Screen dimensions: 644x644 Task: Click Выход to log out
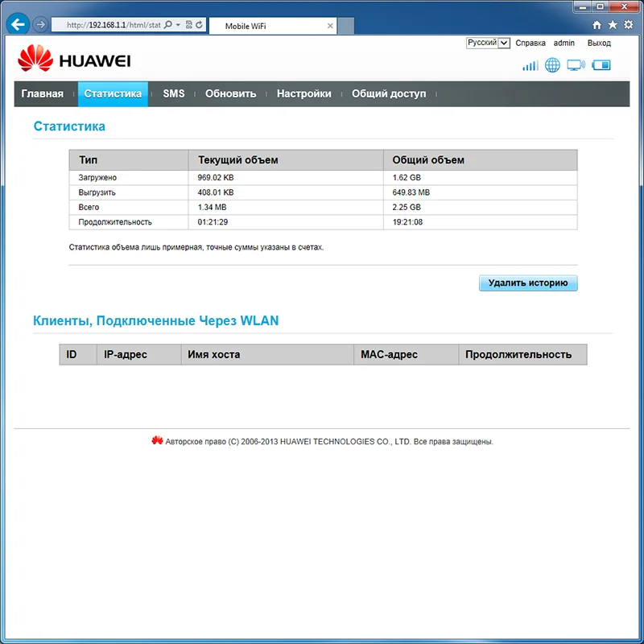tap(599, 43)
